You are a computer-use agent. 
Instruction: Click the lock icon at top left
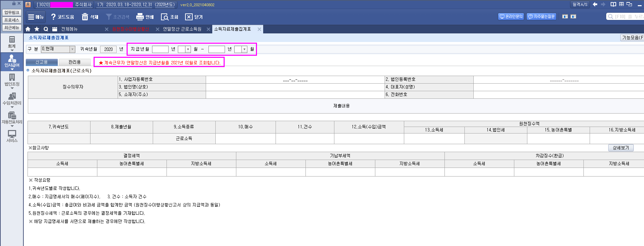click(x=14, y=3)
